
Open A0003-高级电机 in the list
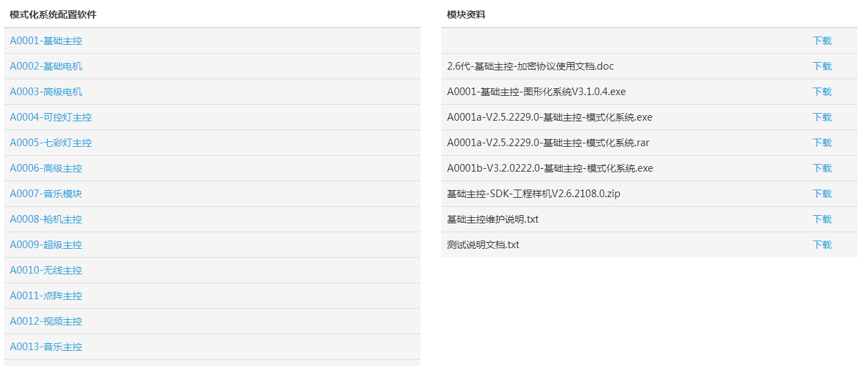click(x=46, y=92)
